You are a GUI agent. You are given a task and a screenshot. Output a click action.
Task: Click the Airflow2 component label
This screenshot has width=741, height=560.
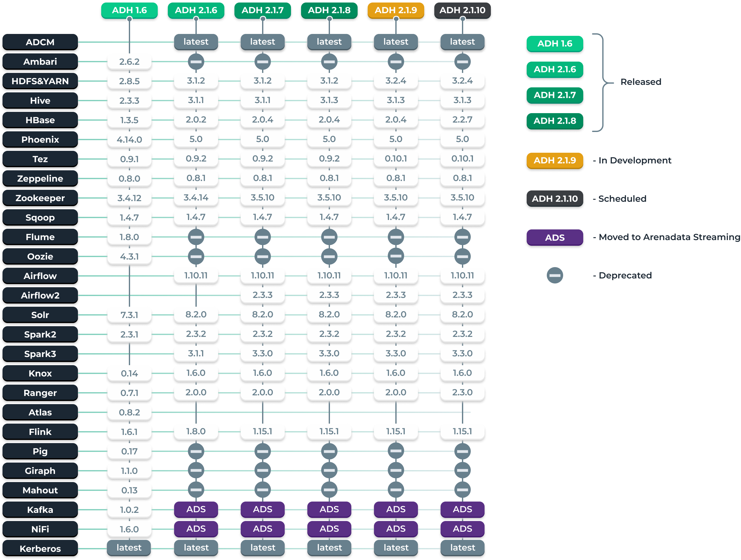40,295
